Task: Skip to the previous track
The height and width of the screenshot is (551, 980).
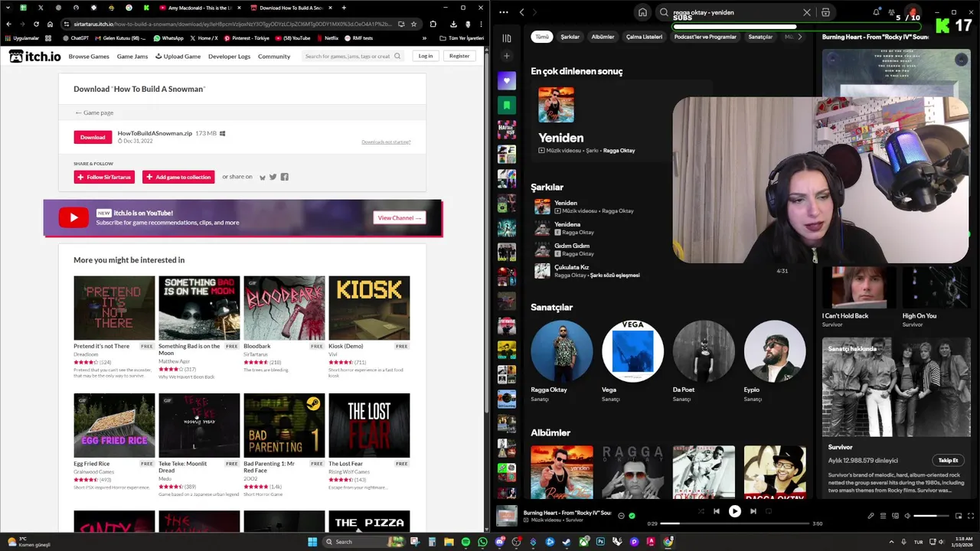Action: (x=716, y=511)
